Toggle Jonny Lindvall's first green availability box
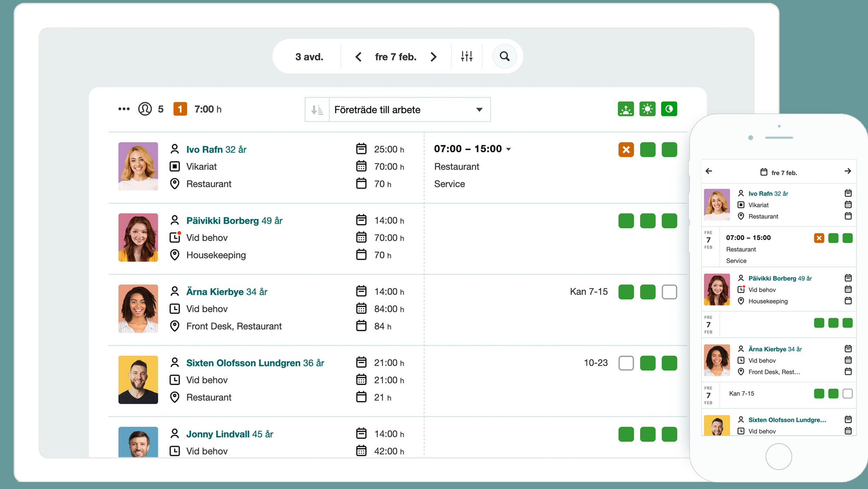Image resolution: width=868 pixels, height=489 pixels. pyautogui.click(x=626, y=434)
